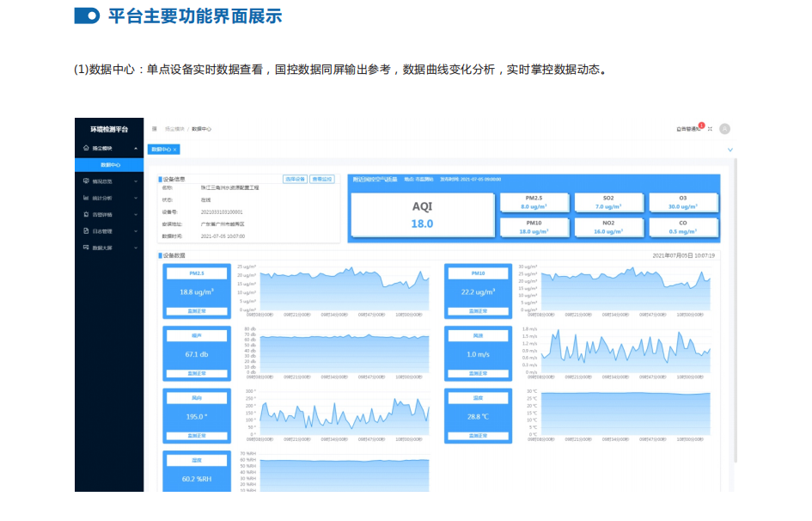
Task: Switch to the 数据中心 page tab
Action: (x=163, y=150)
